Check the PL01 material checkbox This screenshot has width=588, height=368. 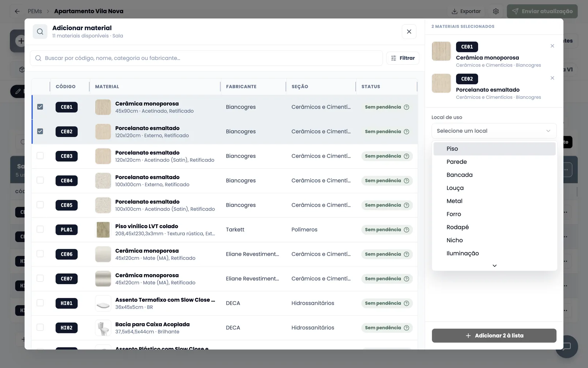(x=40, y=229)
